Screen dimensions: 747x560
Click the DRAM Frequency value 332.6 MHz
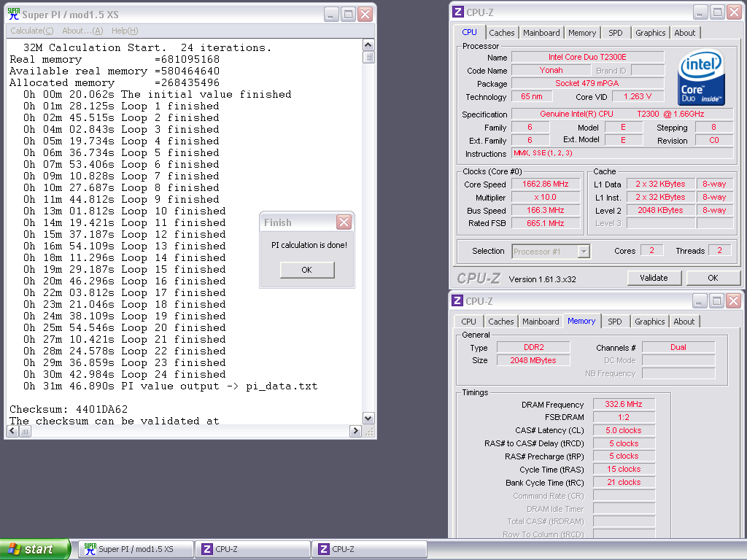624,404
